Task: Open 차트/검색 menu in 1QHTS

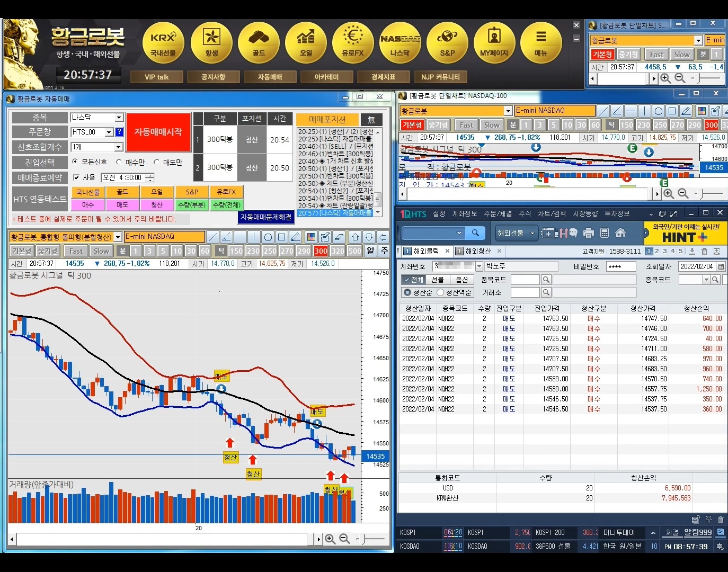Action: click(552, 214)
